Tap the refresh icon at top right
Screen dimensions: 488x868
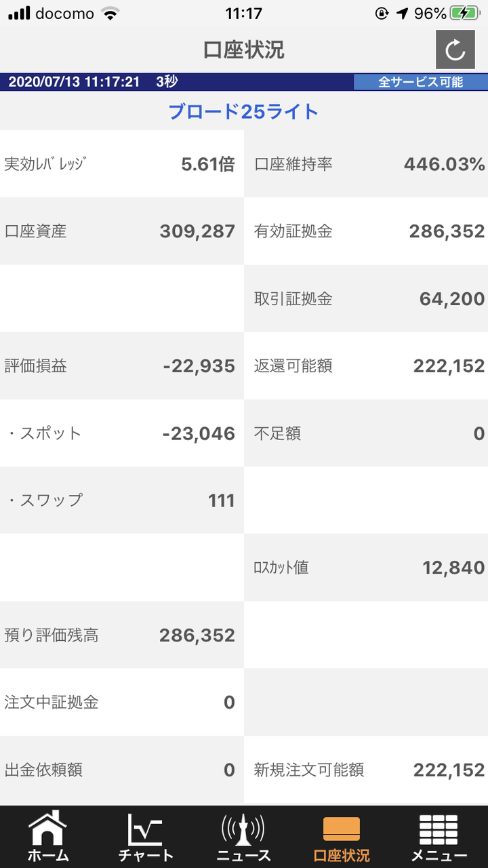(455, 50)
